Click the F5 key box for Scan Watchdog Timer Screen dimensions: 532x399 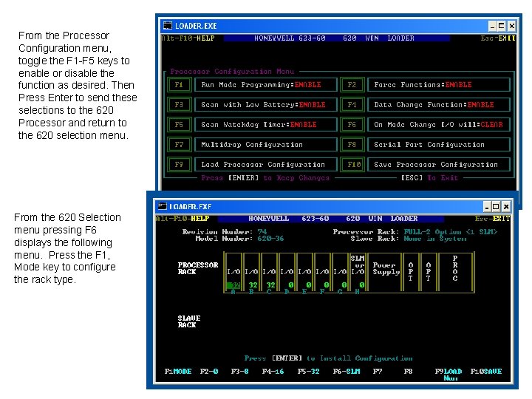point(179,125)
